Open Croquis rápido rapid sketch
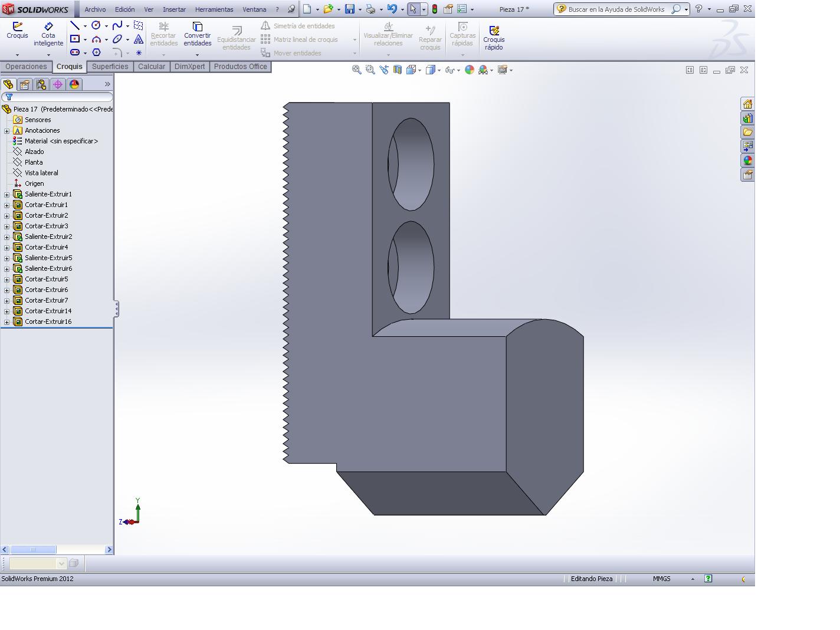The width and height of the screenshot is (840, 630). point(494,38)
